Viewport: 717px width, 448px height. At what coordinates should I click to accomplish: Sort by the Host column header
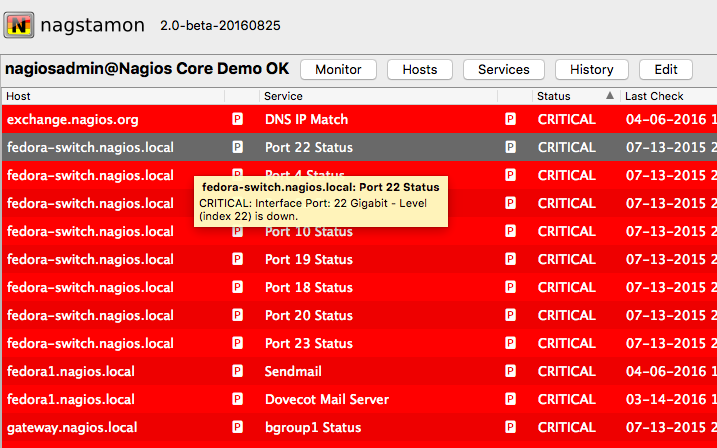pos(19,96)
